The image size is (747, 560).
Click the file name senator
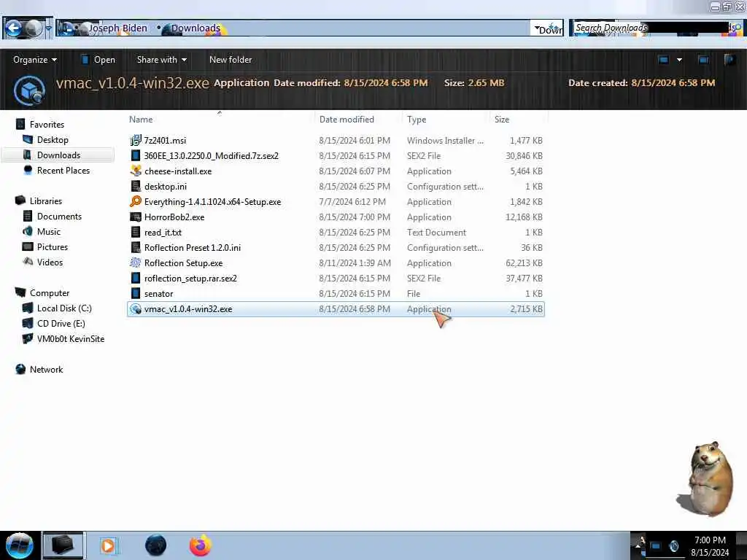(158, 294)
